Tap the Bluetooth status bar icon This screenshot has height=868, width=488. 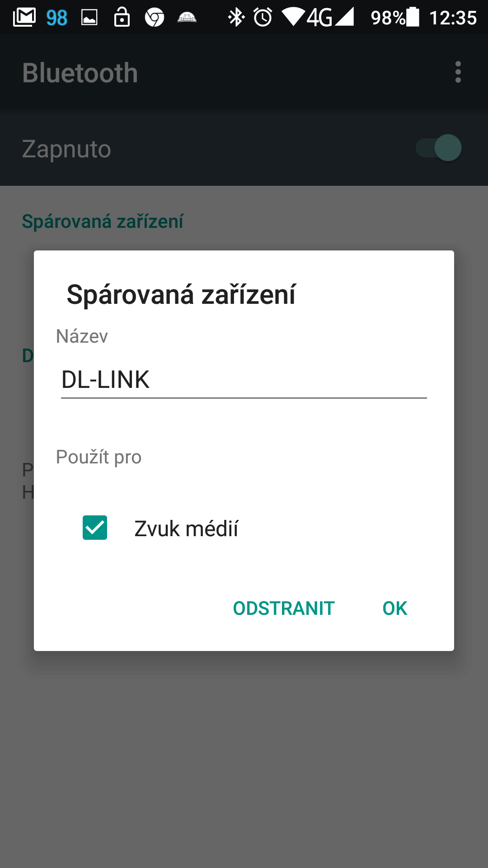236,18
